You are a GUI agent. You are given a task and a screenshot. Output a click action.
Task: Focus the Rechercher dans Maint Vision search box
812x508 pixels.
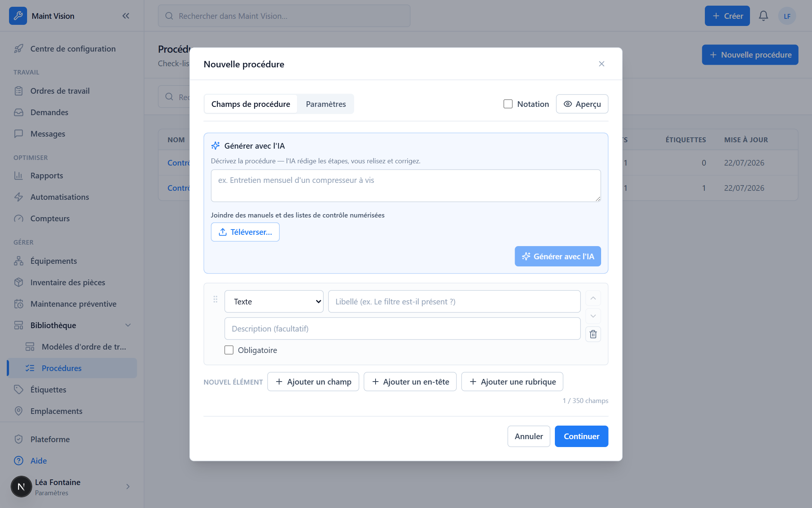(284, 16)
